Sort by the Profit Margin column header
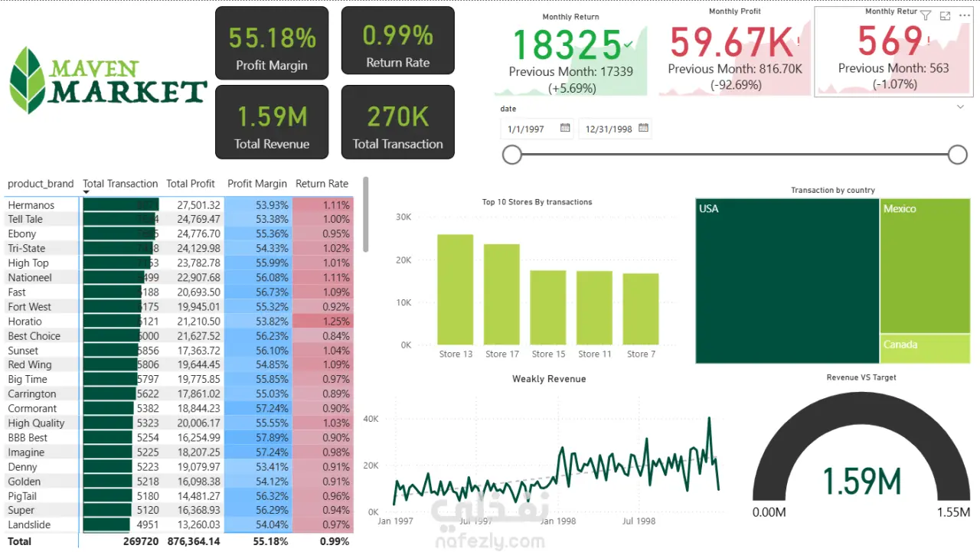980x552 pixels. point(257,184)
